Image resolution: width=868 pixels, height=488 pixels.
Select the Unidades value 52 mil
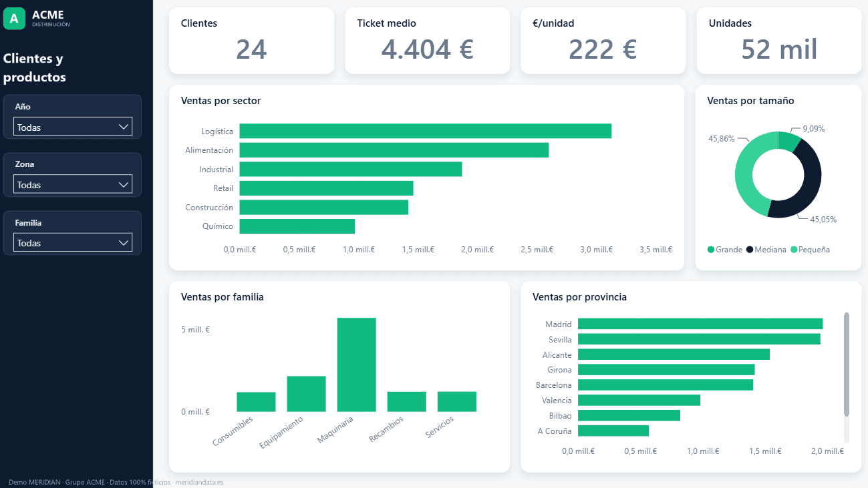(x=779, y=49)
